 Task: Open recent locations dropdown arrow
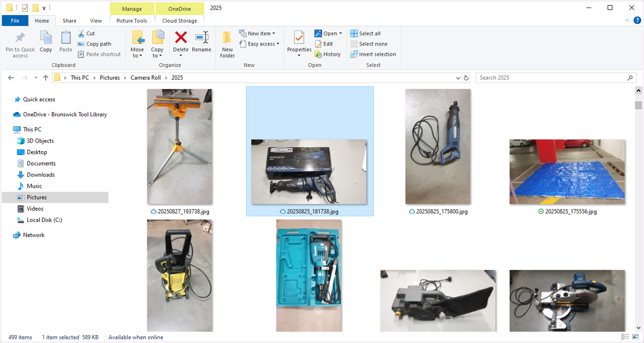tap(36, 78)
